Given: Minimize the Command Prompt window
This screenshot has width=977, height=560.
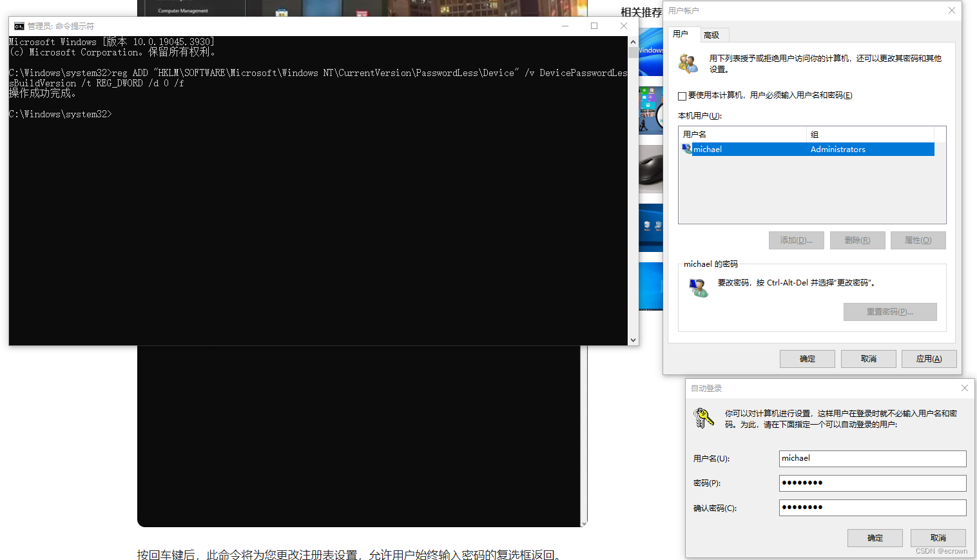Looking at the screenshot, I should 565,26.
